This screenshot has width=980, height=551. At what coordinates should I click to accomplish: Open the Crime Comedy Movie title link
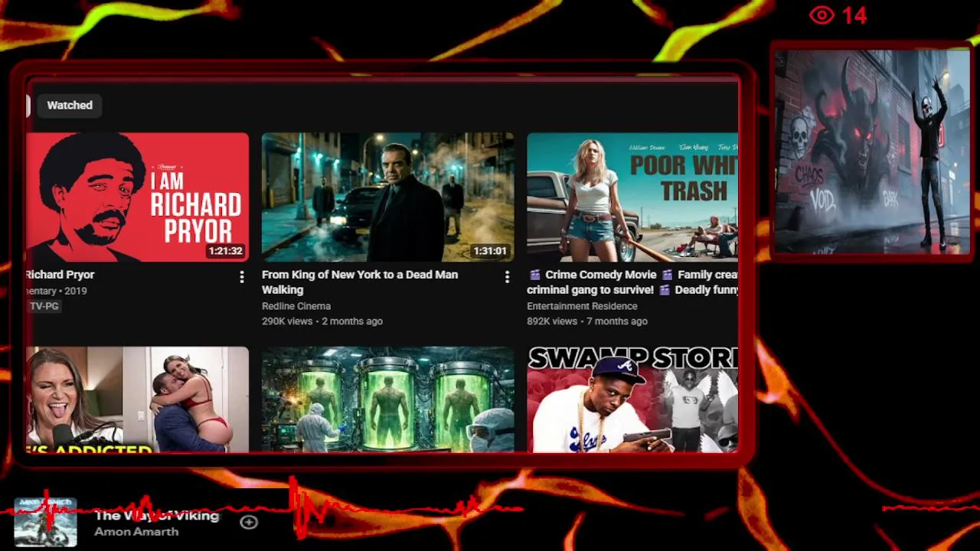click(x=632, y=282)
